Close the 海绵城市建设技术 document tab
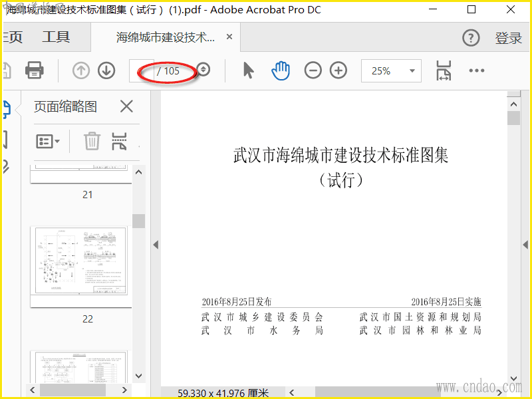Image resolution: width=532 pixels, height=399 pixels. [x=229, y=37]
